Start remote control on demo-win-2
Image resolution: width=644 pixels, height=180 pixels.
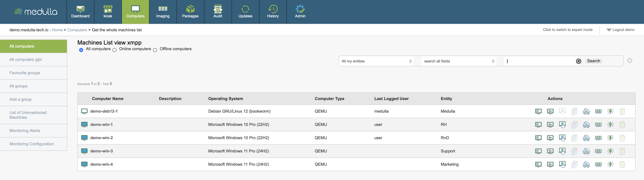coord(562,138)
